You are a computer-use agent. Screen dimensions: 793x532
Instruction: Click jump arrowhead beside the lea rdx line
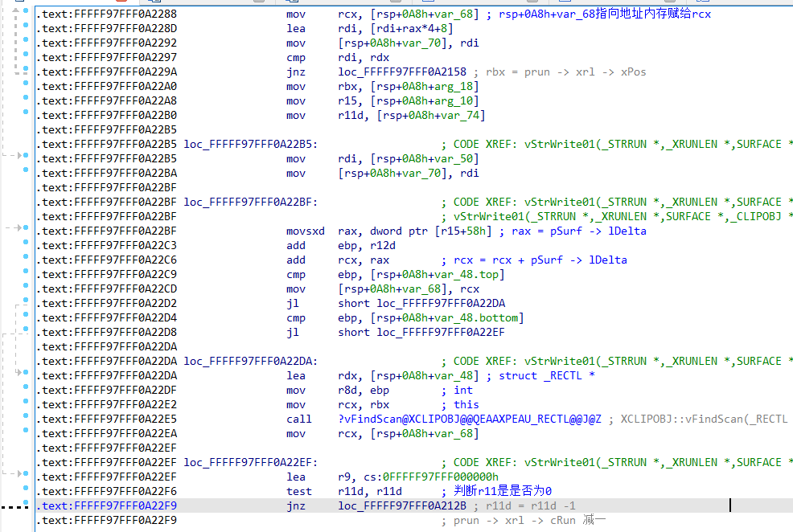point(20,375)
